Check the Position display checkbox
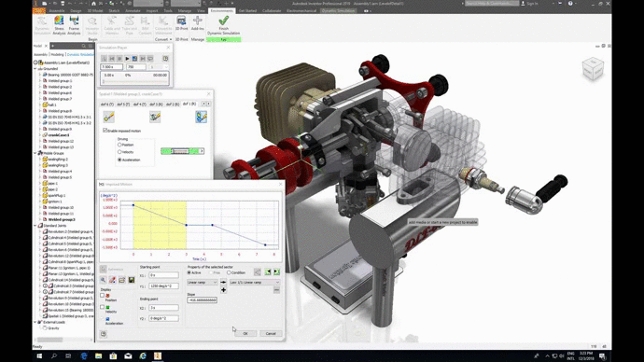This screenshot has width=644, height=362. click(103, 295)
